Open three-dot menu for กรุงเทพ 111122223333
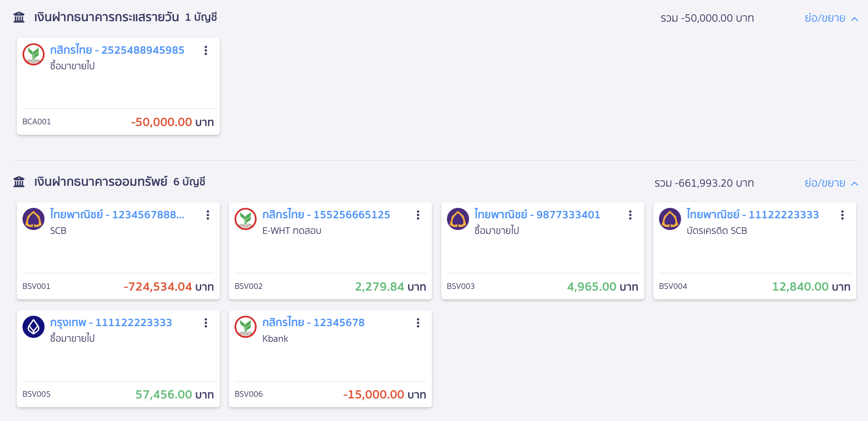 (206, 323)
